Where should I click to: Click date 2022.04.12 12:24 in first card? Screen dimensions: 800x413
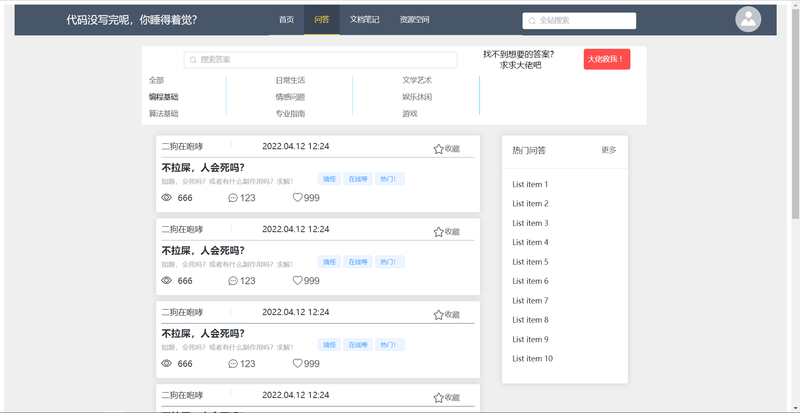point(296,147)
